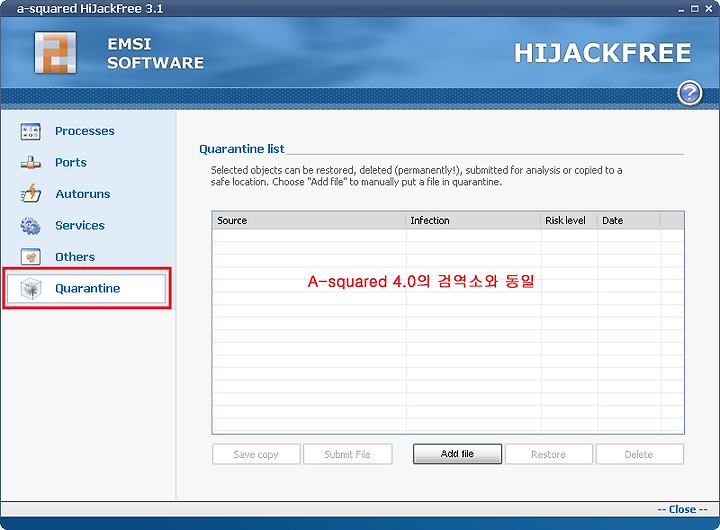The image size is (720, 530).
Task: Click the Emsi Software logo
Action: coord(56,53)
